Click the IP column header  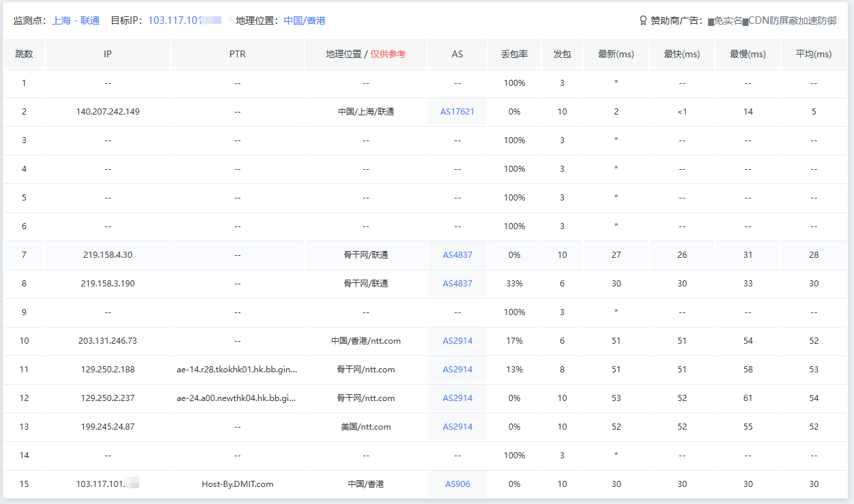click(x=108, y=54)
